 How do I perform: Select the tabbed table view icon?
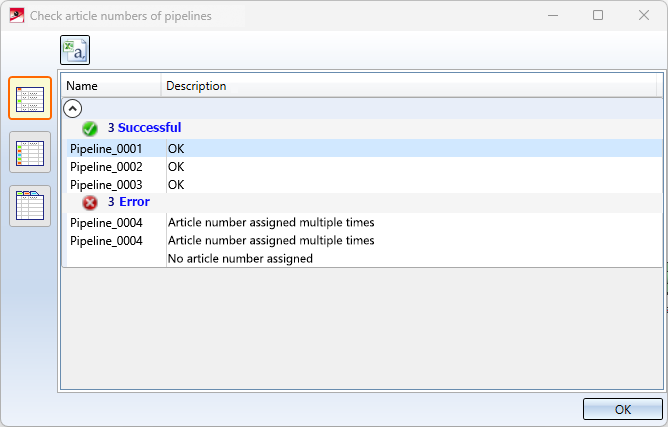(x=30, y=205)
